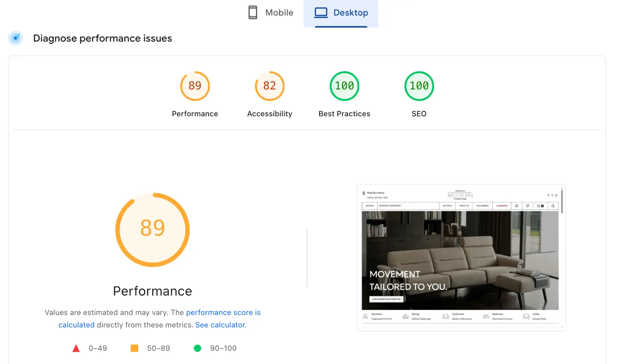Image resolution: width=618 pixels, height=364 pixels.
Task: Follow the "See calculator." link
Action: (221, 325)
